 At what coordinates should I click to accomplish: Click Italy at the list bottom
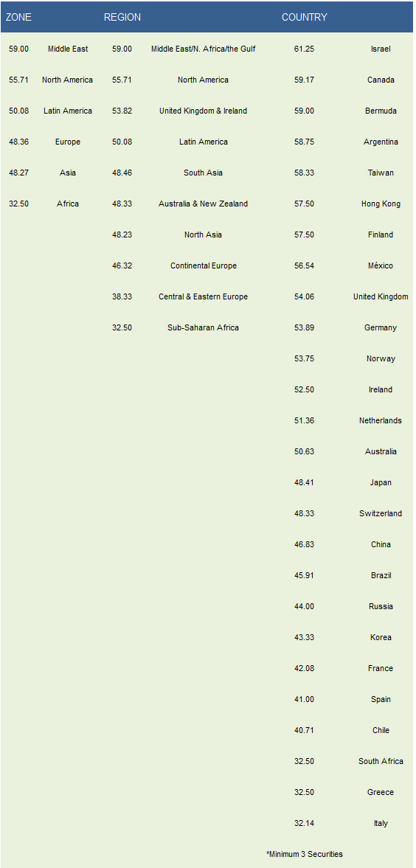[381, 823]
